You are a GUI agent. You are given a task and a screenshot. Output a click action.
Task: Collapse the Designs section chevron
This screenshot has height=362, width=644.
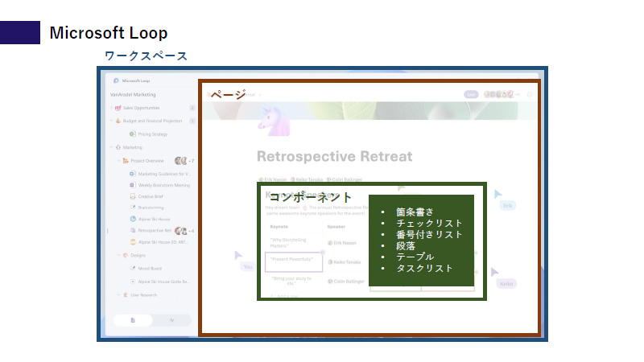coord(118,255)
